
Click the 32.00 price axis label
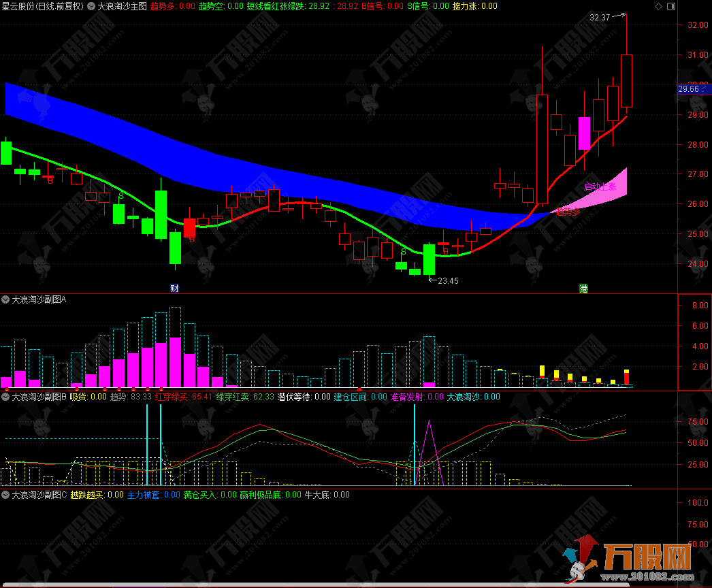click(698, 25)
